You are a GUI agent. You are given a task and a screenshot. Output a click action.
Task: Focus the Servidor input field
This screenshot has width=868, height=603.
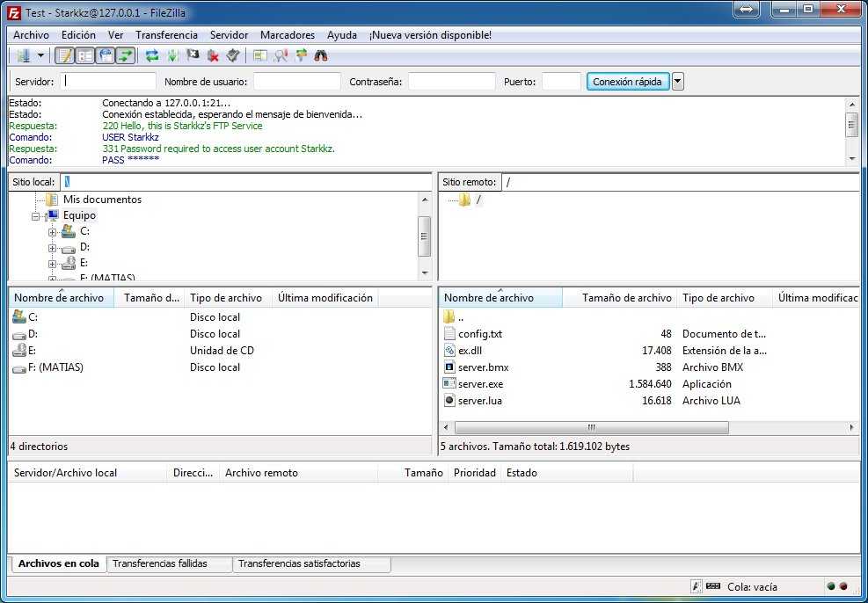(108, 82)
